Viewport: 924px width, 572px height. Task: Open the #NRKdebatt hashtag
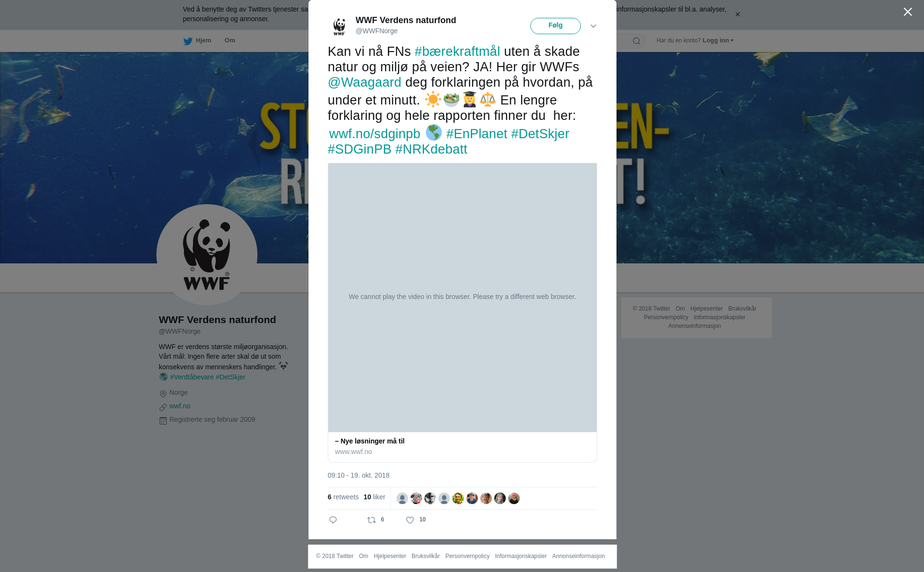(431, 149)
